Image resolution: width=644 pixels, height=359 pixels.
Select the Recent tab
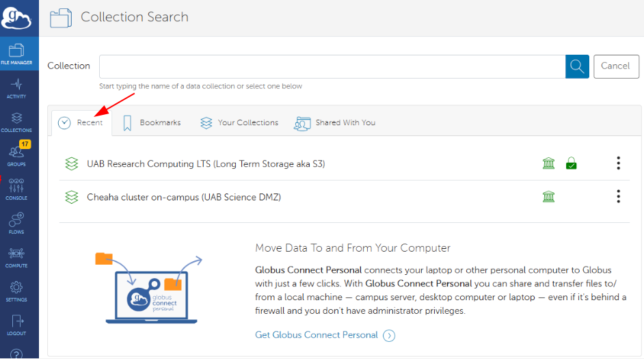[x=81, y=122]
